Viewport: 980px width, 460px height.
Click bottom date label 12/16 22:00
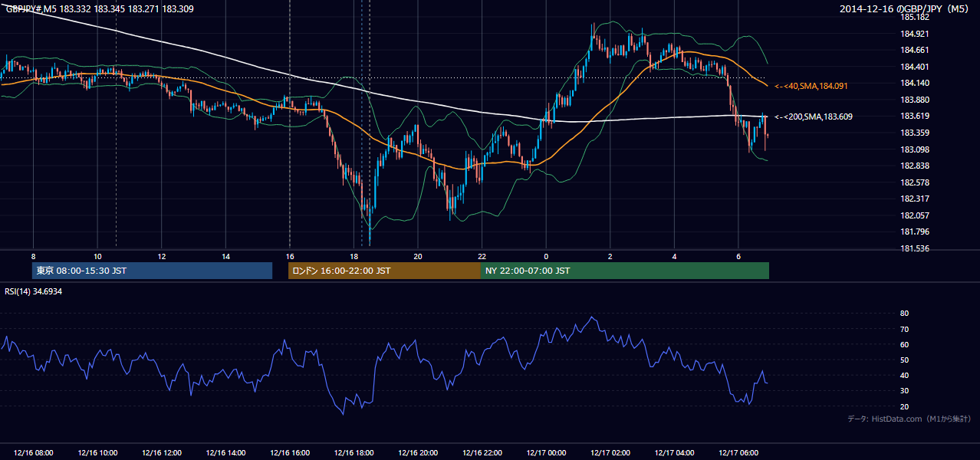click(482, 453)
